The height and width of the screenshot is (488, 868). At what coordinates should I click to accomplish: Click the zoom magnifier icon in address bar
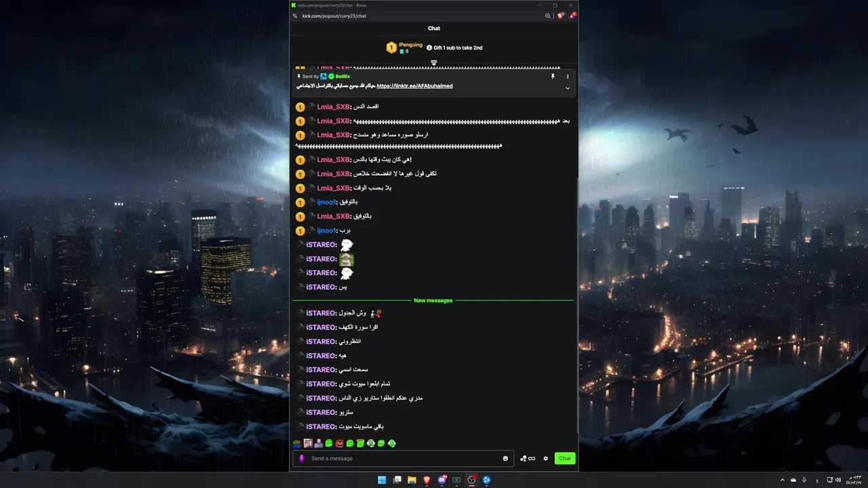pos(548,16)
